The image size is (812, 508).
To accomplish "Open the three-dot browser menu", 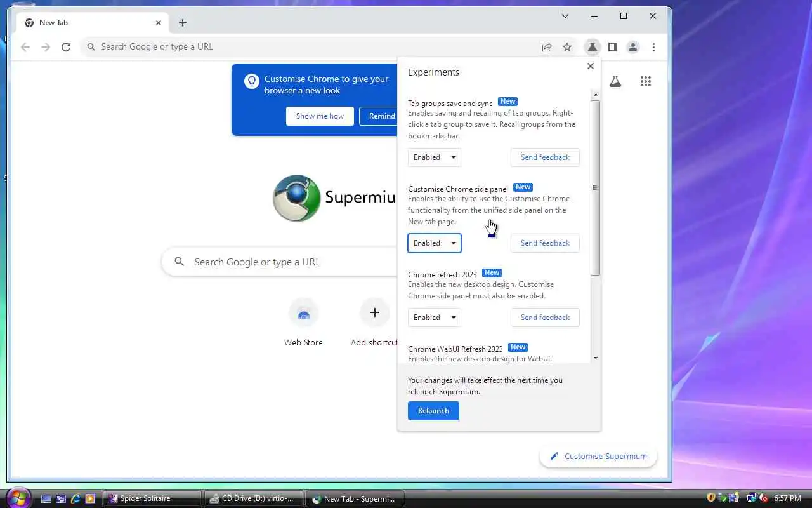I will 653,47.
